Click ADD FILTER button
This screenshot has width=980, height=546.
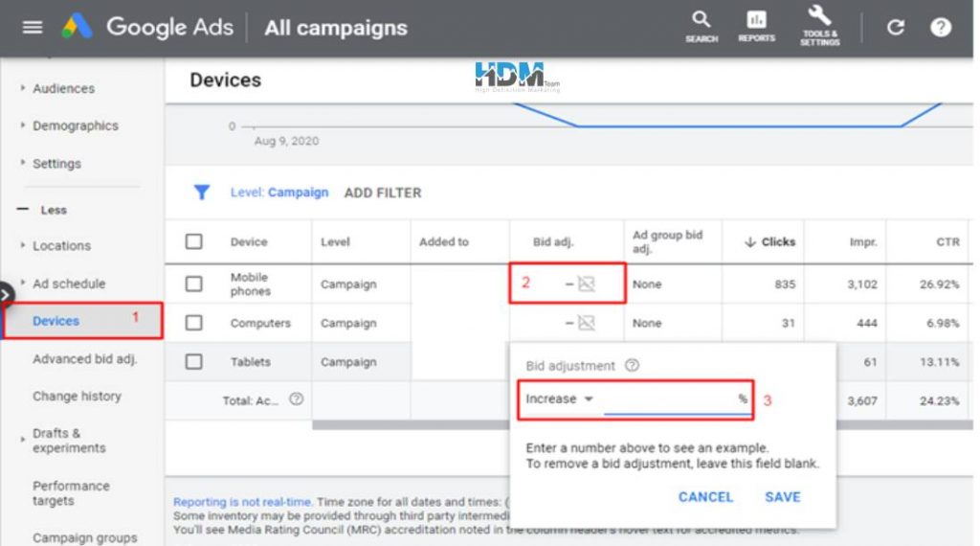click(x=383, y=193)
